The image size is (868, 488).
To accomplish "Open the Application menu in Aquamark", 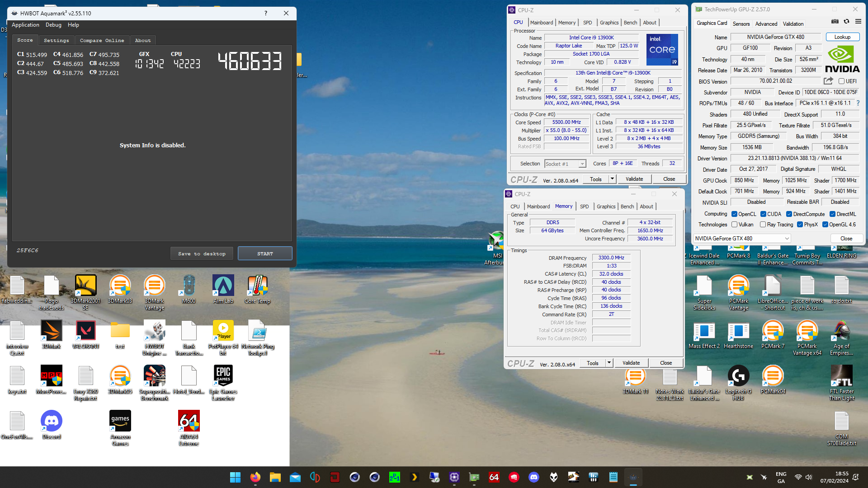I will tap(25, 25).
